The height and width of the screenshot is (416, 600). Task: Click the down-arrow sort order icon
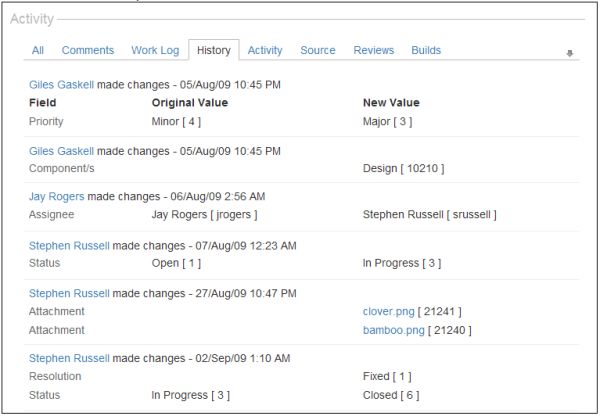[570, 54]
